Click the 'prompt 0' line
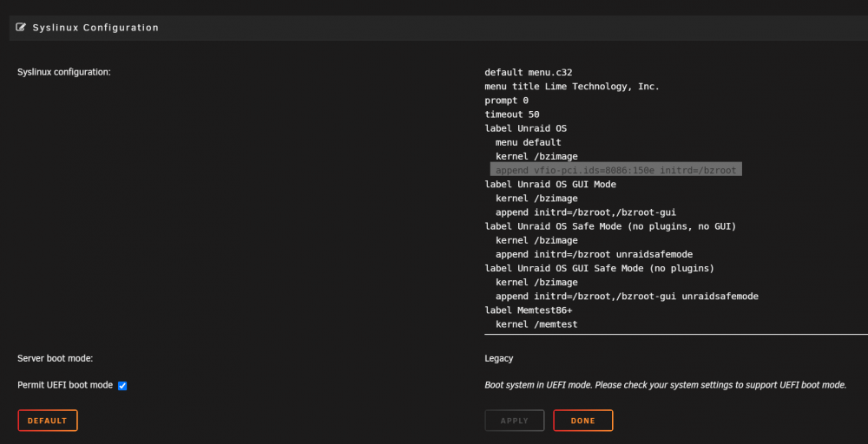The width and height of the screenshot is (868, 444). point(507,100)
